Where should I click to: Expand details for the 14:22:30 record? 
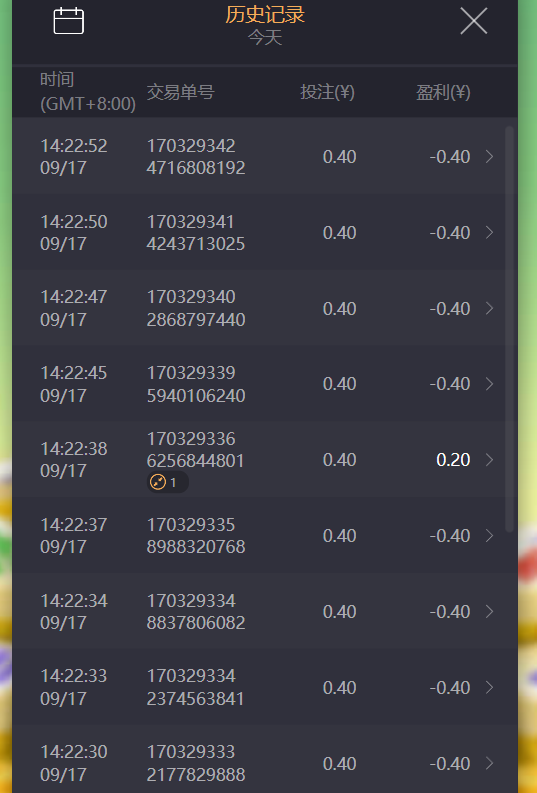click(489, 763)
